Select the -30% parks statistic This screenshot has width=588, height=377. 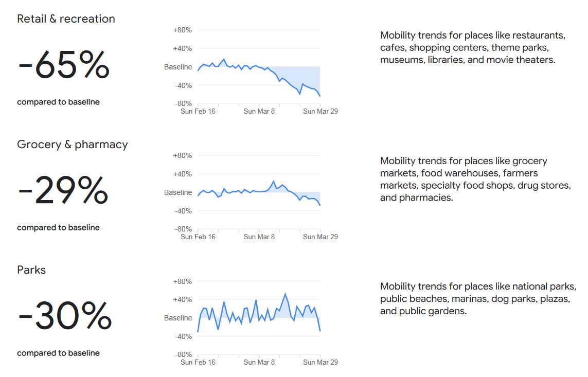click(65, 316)
